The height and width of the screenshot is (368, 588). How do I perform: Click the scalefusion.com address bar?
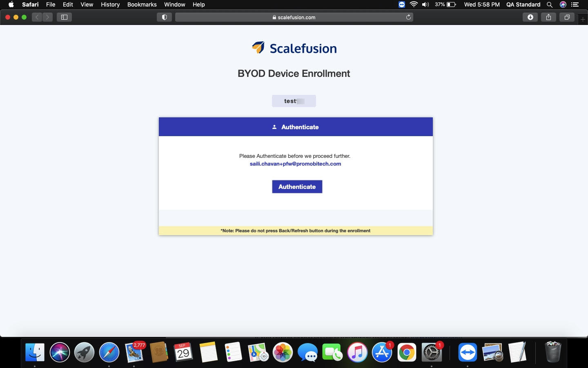tap(294, 17)
